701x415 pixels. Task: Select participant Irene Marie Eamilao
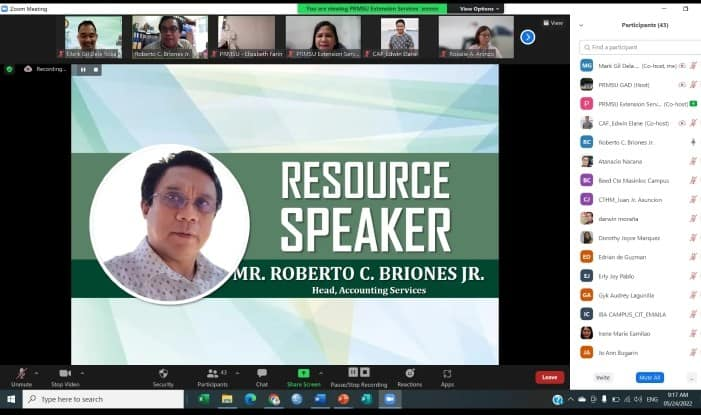pyautogui.click(x=639, y=334)
